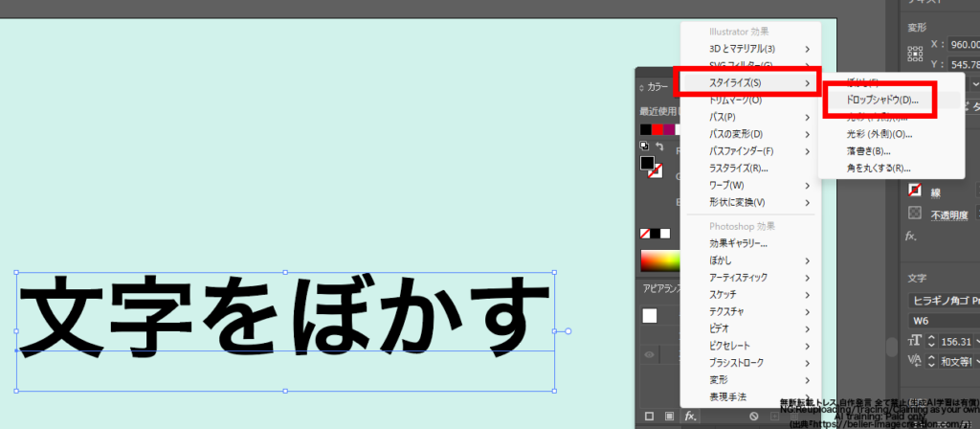Click the X position field
This screenshot has height=429, width=980.
click(x=963, y=44)
